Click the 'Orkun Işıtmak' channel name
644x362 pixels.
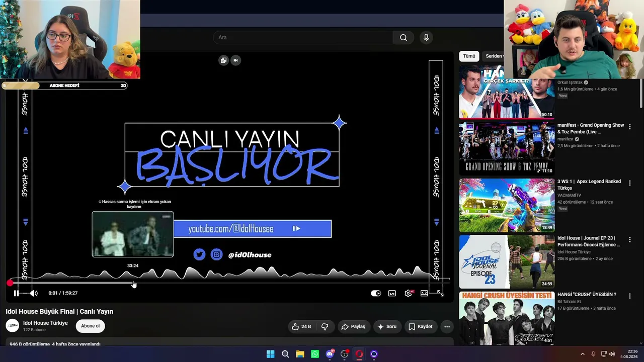(570, 82)
